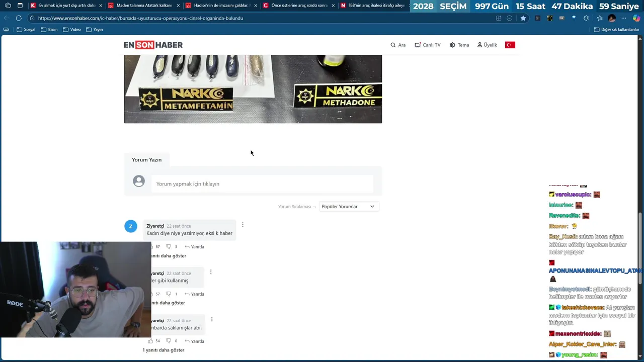Click the drug operation news image
Image resolution: width=644 pixels, height=362 pixels.
[x=253, y=89]
